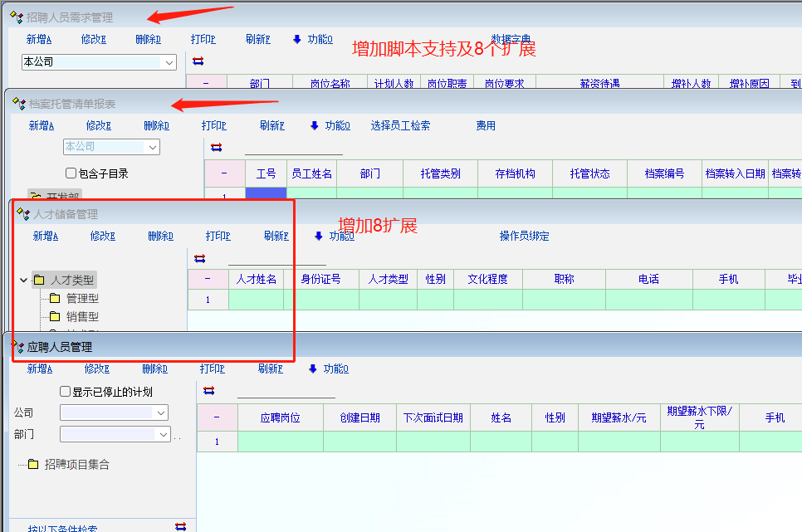Open the 本公司 dropdown in 招聘人员需求管理
Screen dimensions: 802x532
click(169, 62)
